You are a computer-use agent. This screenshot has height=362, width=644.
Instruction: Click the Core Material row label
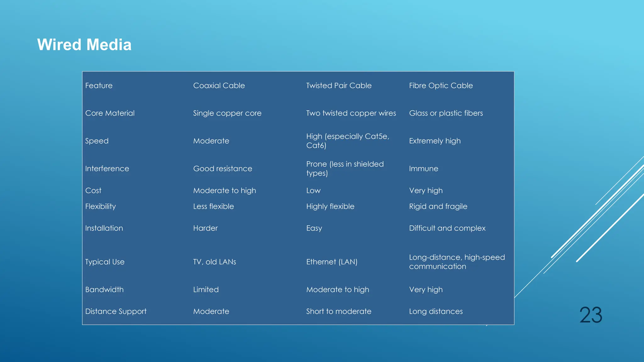110,113
